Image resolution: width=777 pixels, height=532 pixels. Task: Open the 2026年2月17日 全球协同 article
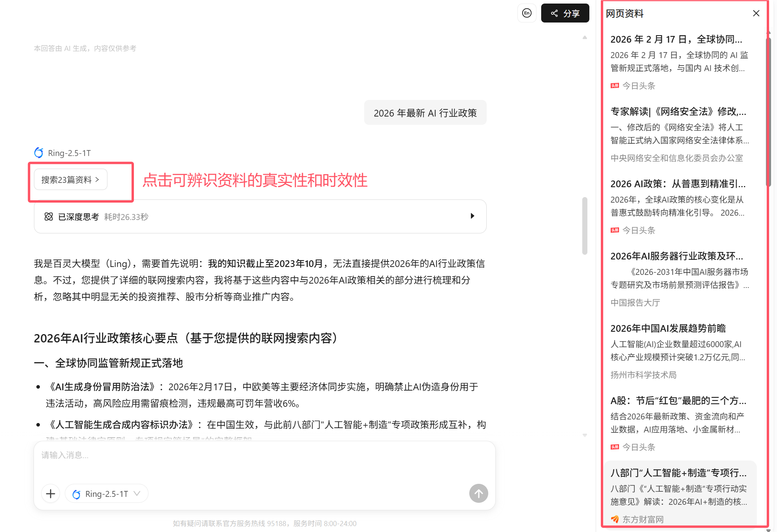coord(676,39)
